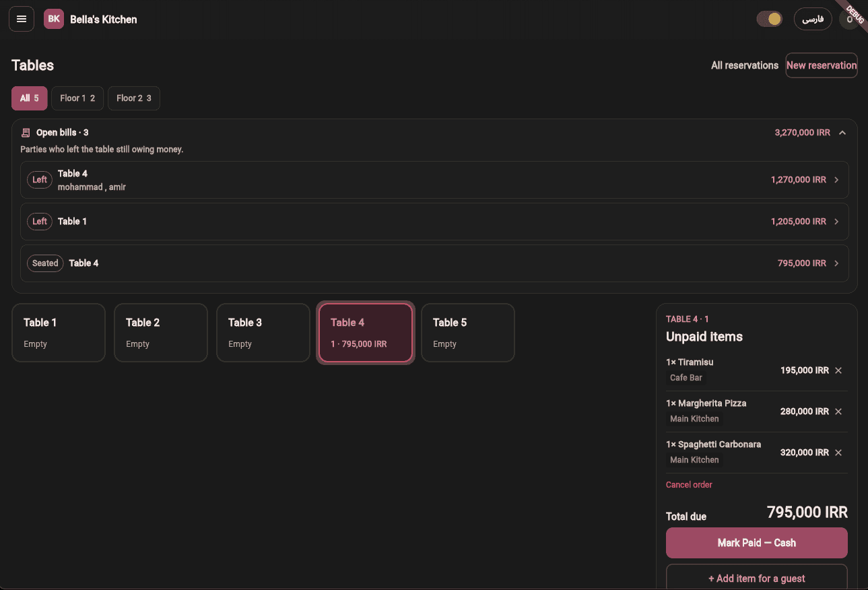Collapse the Open bills section
The height and width of the screenshot is (590, 868).
(842, 133)
